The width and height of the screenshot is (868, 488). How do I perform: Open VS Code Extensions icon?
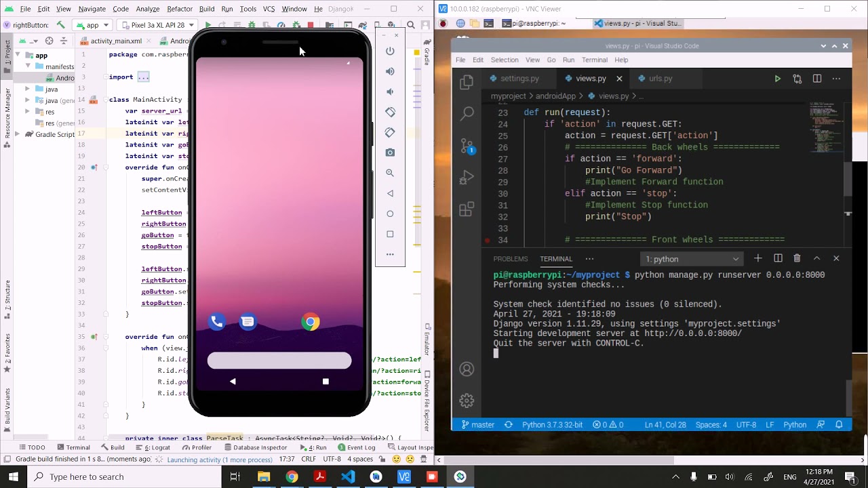pos(467,209)
